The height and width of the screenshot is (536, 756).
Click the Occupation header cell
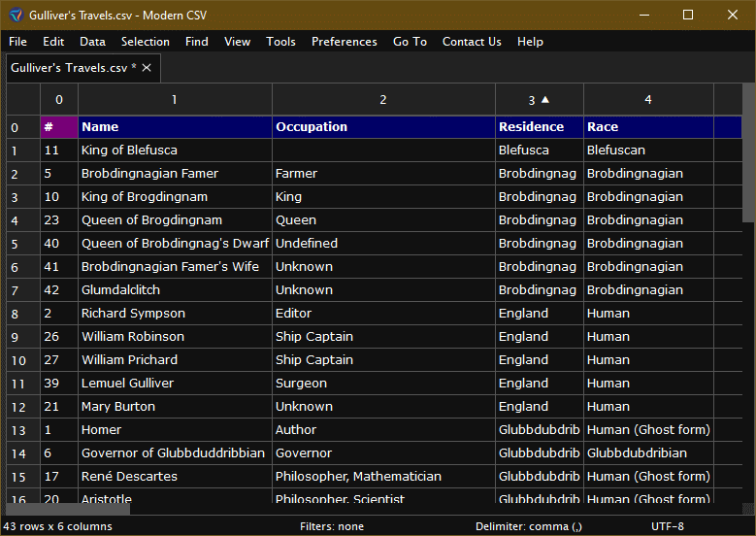click(x=383, y=127)
